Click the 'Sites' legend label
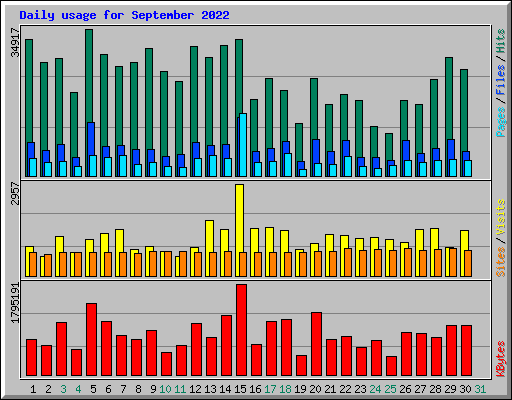The height and width of the screenshot is (400, 512). (501, 262)
